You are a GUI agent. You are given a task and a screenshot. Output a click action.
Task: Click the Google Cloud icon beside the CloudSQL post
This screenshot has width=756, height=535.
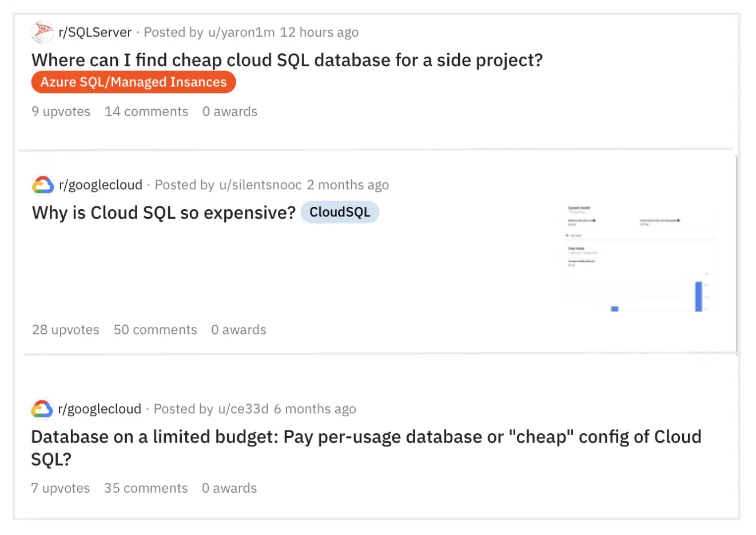click(43, 185)
